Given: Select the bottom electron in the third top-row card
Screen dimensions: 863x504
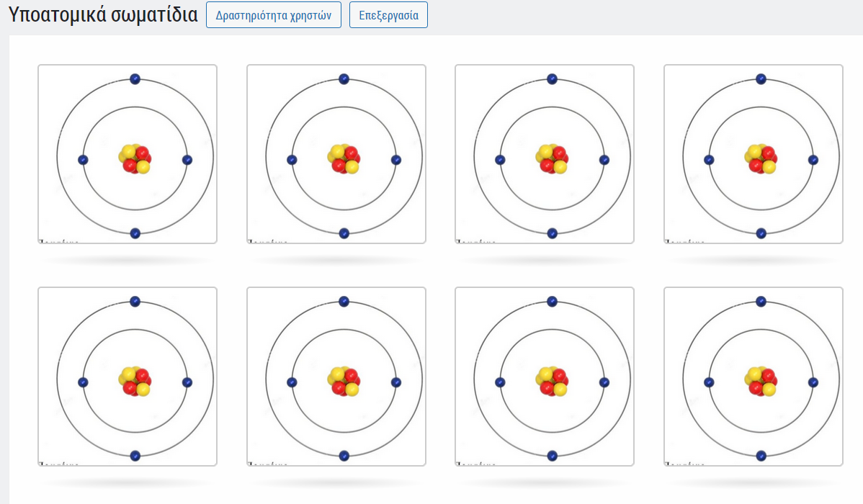Looking at the screenshot, I should [x=553, y=233].
